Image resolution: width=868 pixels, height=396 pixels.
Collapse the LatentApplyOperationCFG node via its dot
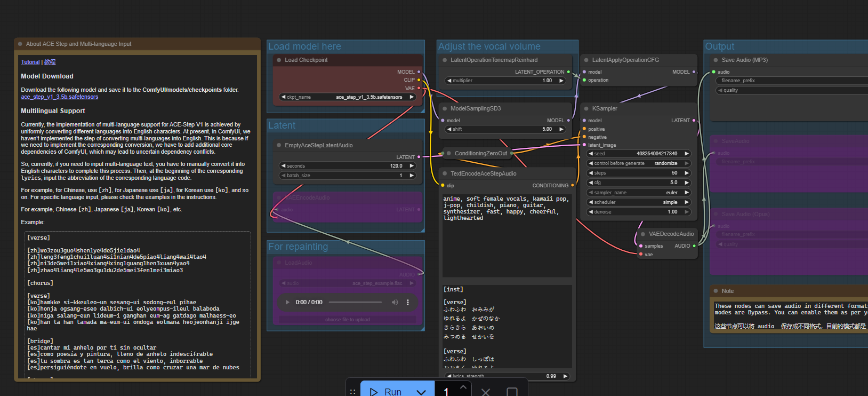click(586, 60)
